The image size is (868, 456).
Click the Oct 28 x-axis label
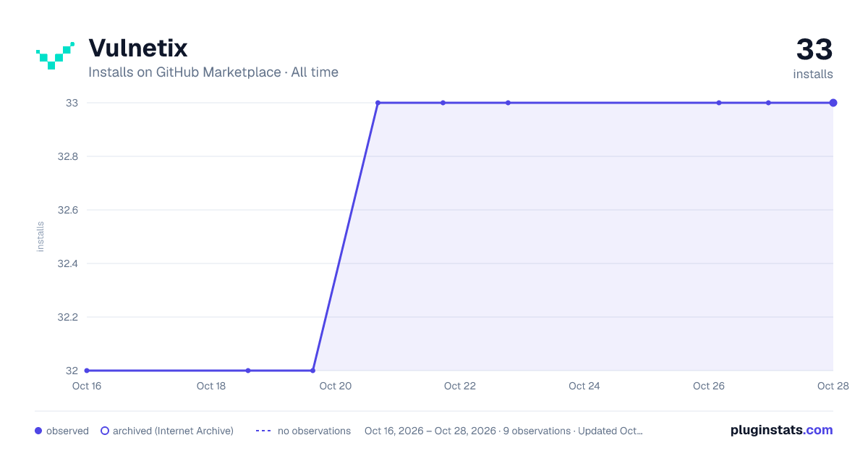[x=833, y=386]
